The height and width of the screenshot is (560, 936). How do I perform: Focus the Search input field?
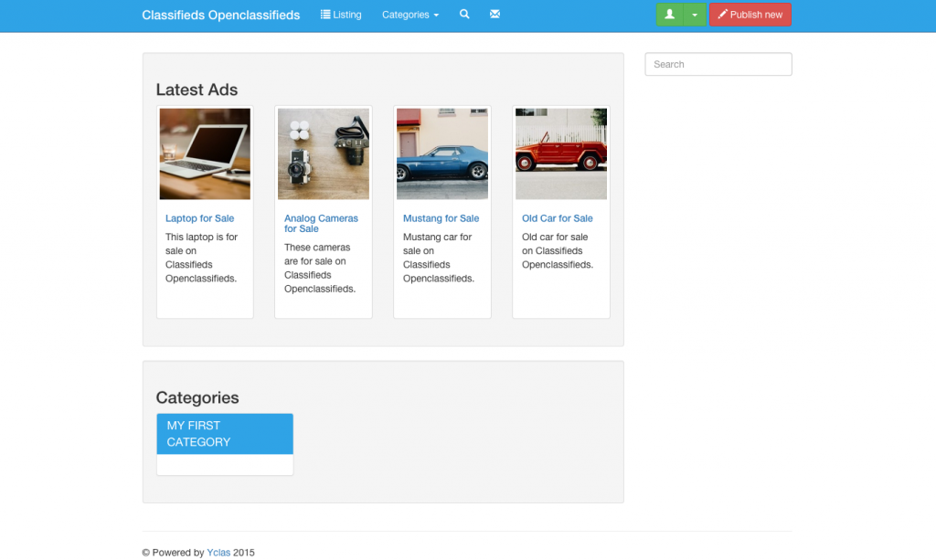tap(718, 65)
